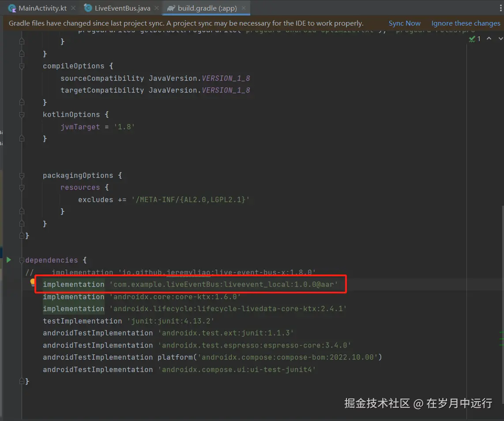Collapse the kotlinOptions block fold marker
The height and width of the screenshot is (421, 504).
pos(22,115)
